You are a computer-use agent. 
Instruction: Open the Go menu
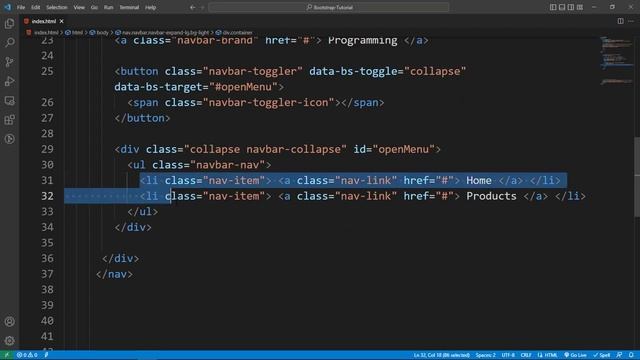(94, 7)
